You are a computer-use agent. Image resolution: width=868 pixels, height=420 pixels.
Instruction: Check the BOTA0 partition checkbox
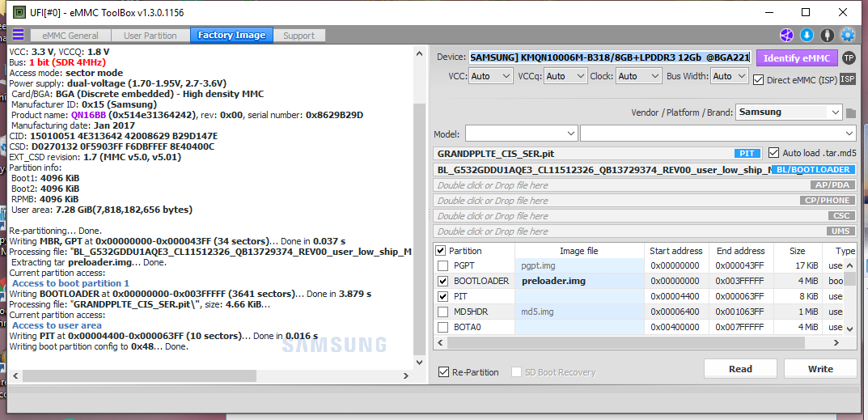[442, 328]
